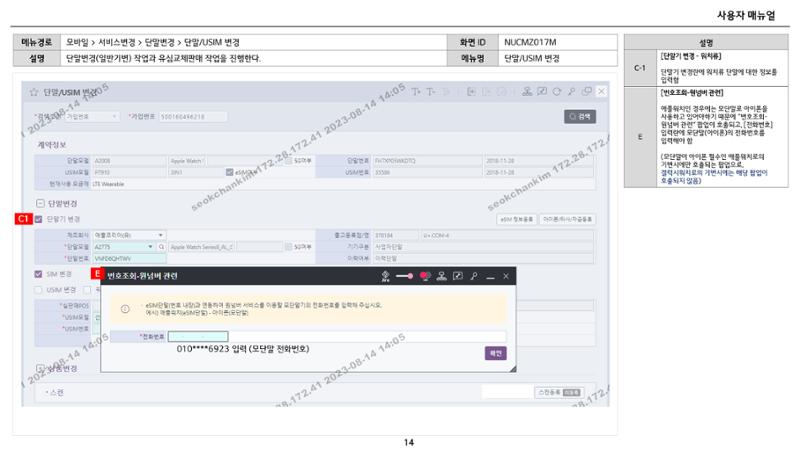Click the 가입번호 input field
Screen dimensions: 800x450
(193, 117)
